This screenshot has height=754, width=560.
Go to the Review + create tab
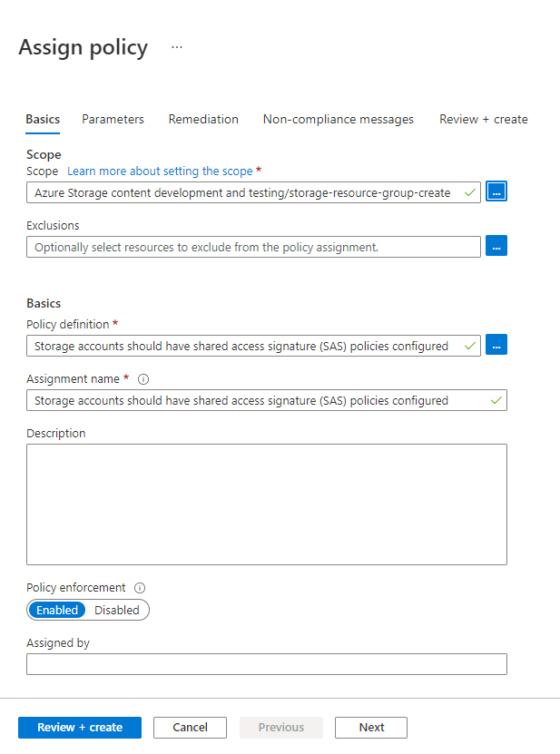pyautogui.click(x=483, y=119)
